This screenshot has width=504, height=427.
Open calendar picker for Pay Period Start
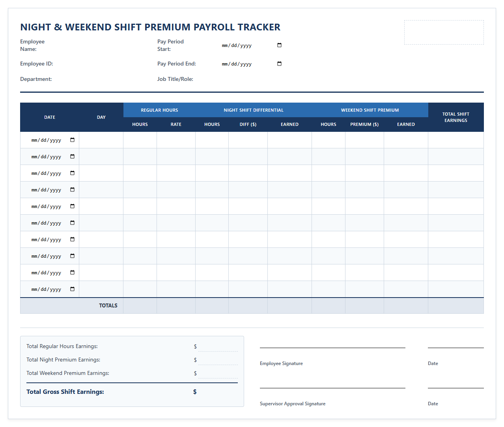279,45
